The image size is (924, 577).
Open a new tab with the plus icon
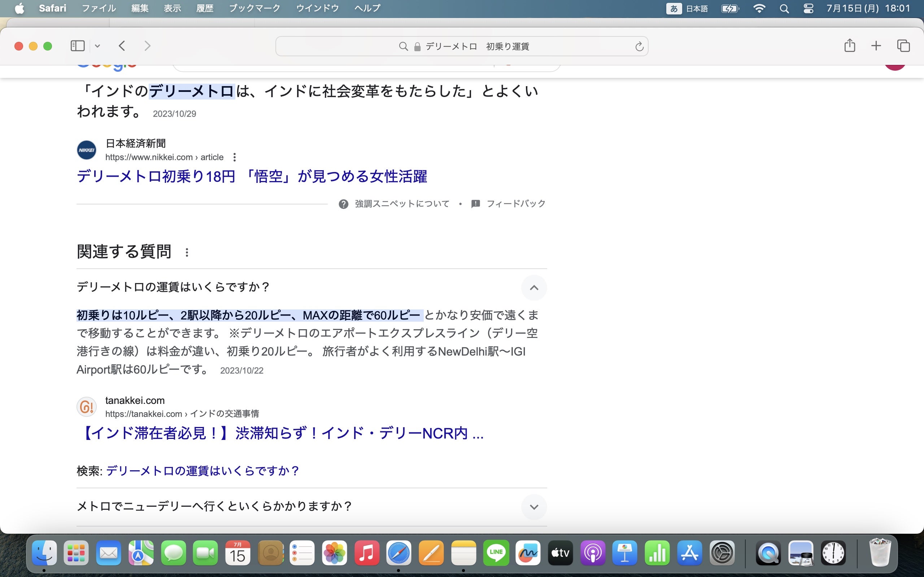coord(876,46)
